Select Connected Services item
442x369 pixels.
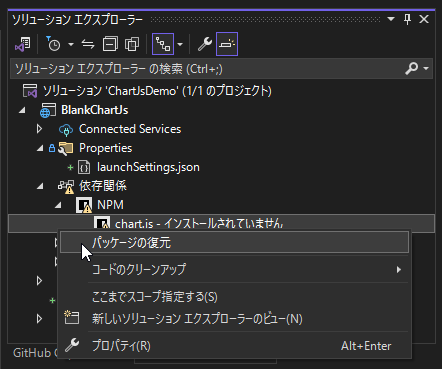pyautogui.click(x=130, y=129)
